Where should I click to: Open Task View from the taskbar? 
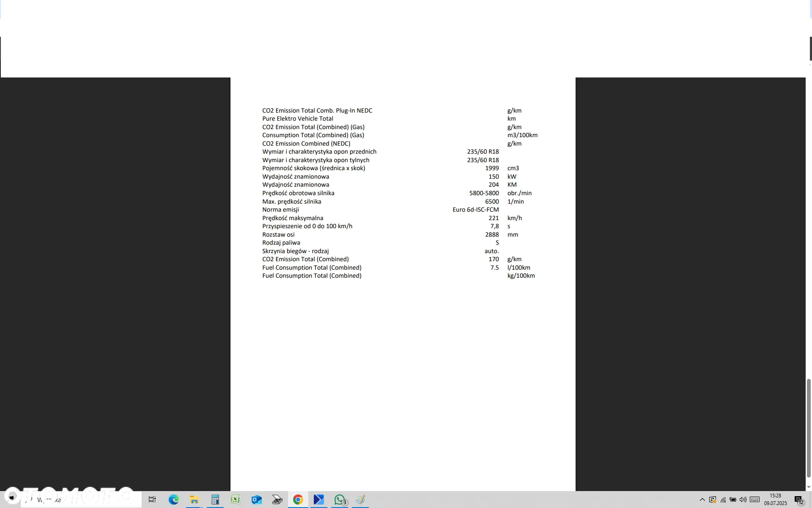click(152, 500)
